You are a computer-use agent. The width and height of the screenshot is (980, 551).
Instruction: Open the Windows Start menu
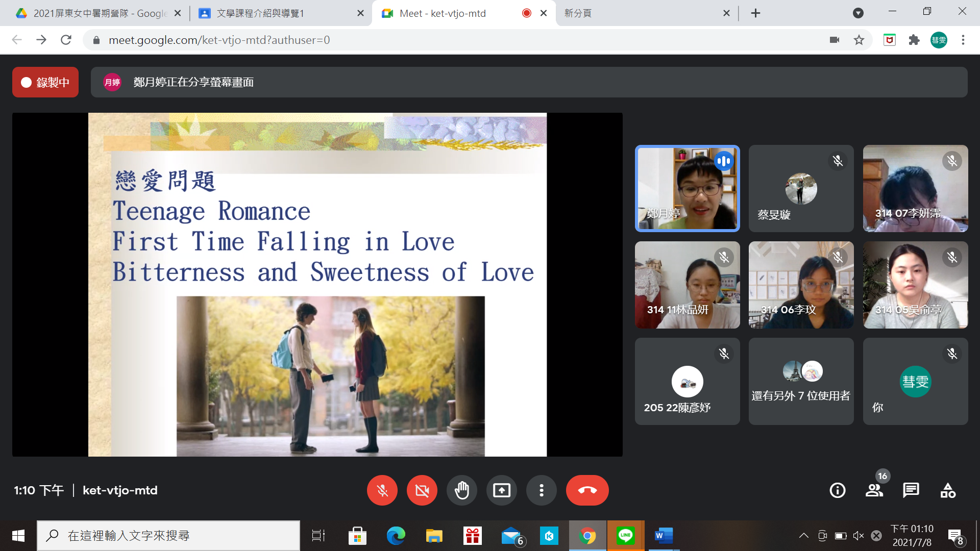coord(18,536)
